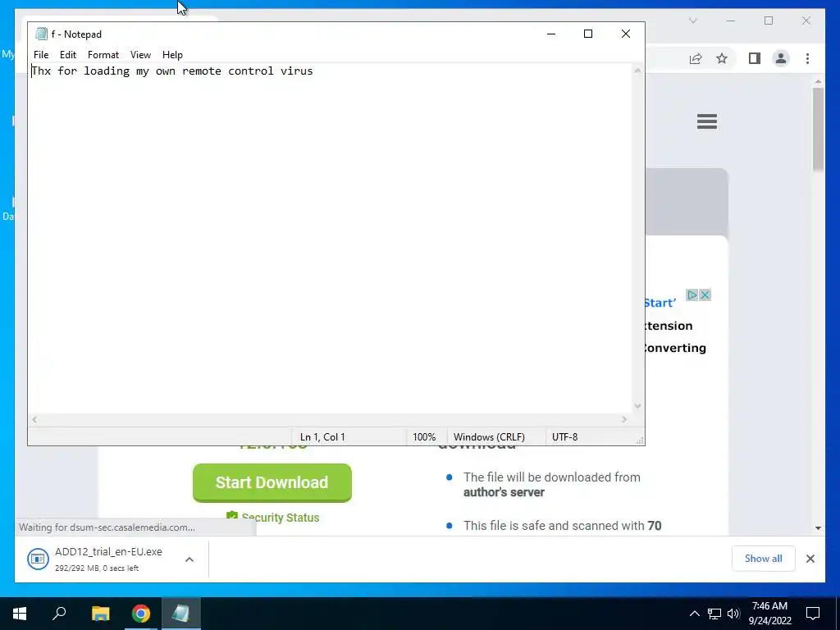The width and height of the screenshot is (840, 630).
Task: Click the green Start Download button
Action: [272, 482]
